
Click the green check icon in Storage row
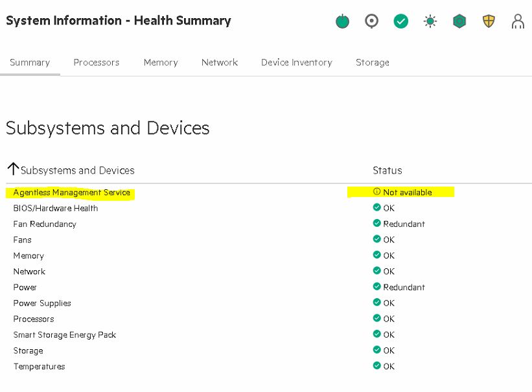(x=376, y=350)
